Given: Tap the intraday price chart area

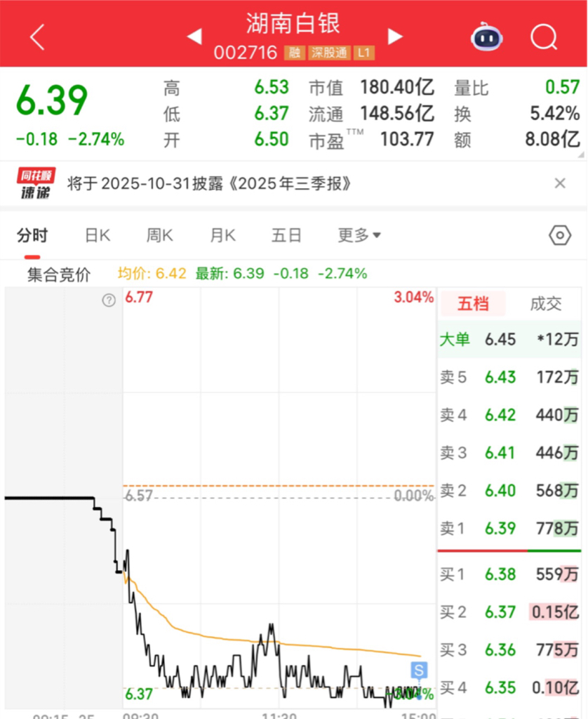Looking at the screenshot, I should 279,498.
